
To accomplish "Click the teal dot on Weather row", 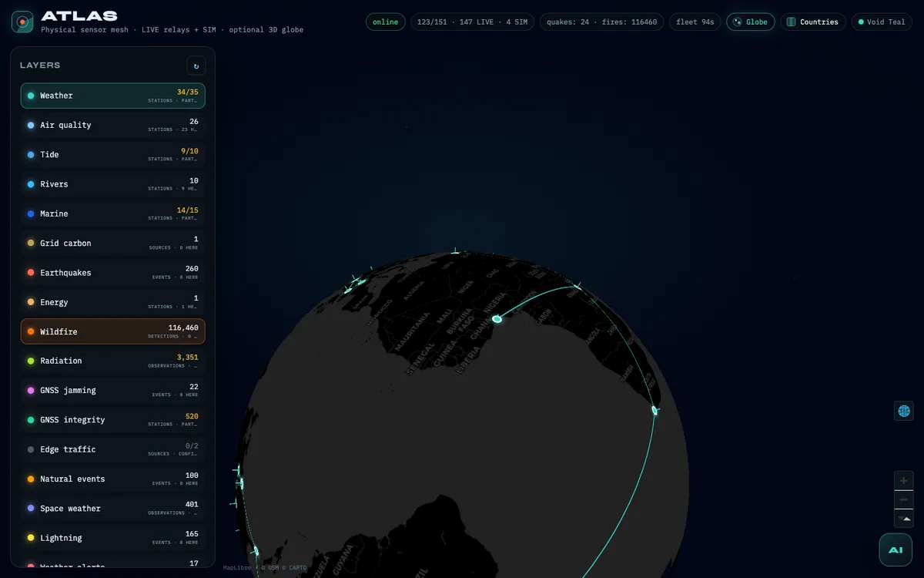I will point(31,96).
